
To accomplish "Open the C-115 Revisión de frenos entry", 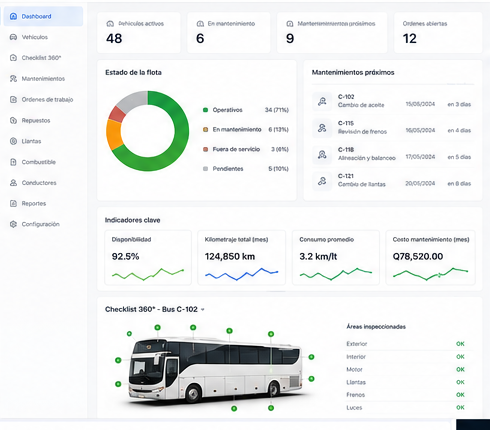I will click(393, 128).
